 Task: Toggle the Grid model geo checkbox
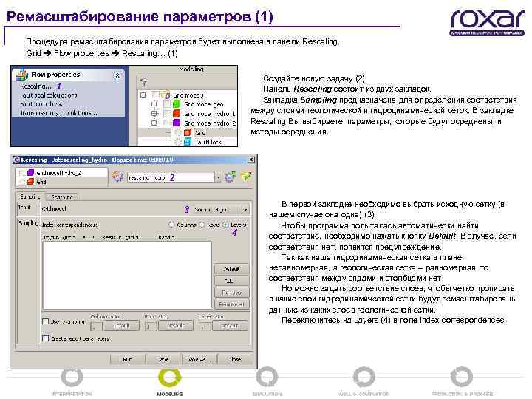coord(167,104)
